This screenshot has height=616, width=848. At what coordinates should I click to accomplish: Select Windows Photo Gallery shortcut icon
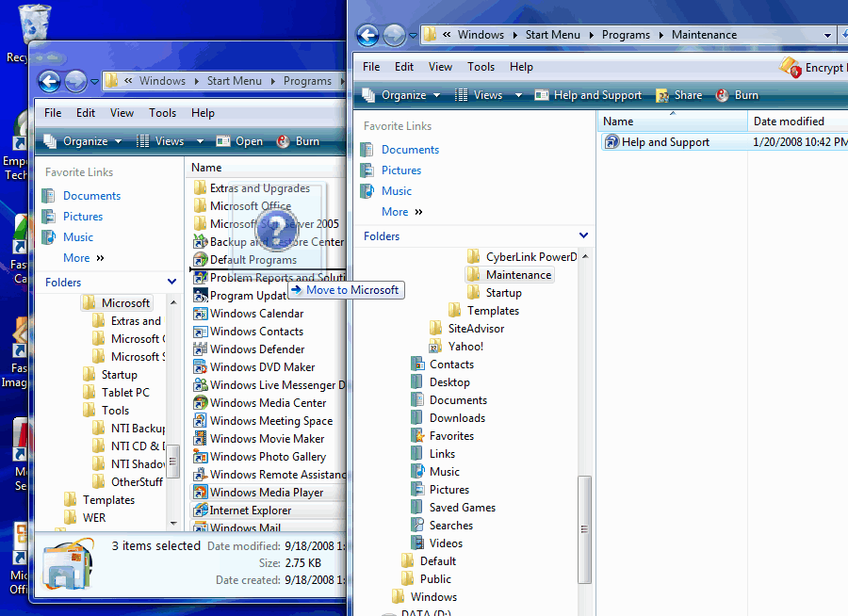(200, 457)
